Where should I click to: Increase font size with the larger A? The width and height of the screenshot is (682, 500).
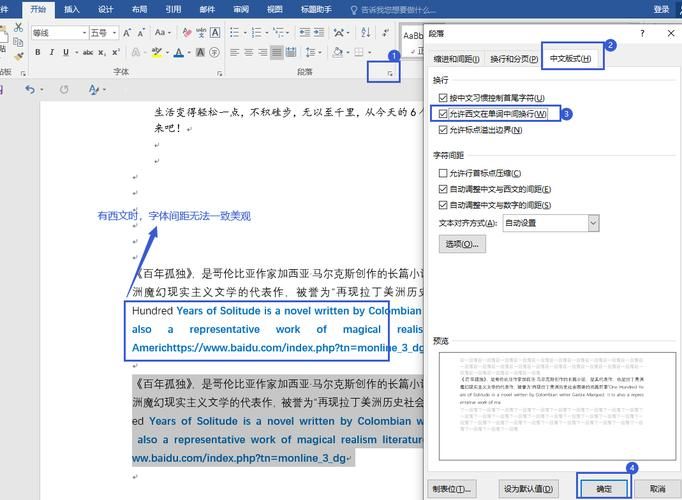(x=127, y=33)
